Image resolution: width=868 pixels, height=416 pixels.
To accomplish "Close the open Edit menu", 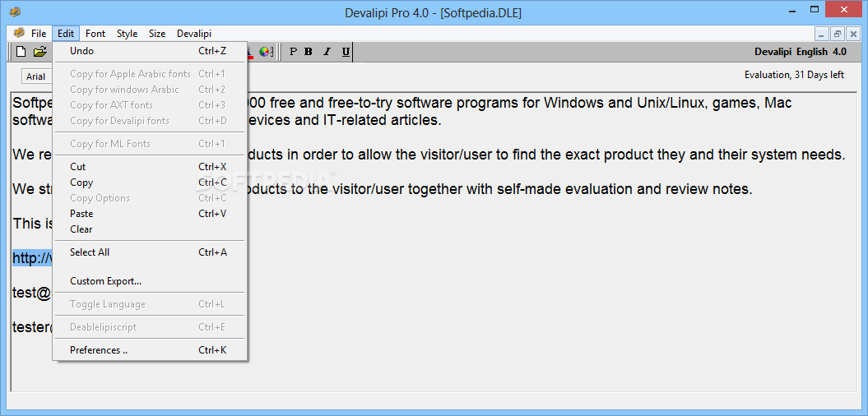I will click(66, 34).
